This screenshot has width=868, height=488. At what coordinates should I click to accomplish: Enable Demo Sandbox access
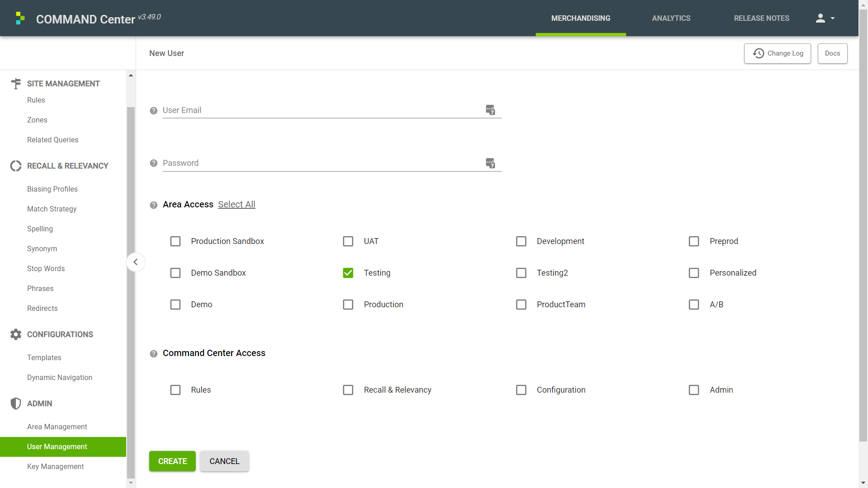[x=175, y=273]
